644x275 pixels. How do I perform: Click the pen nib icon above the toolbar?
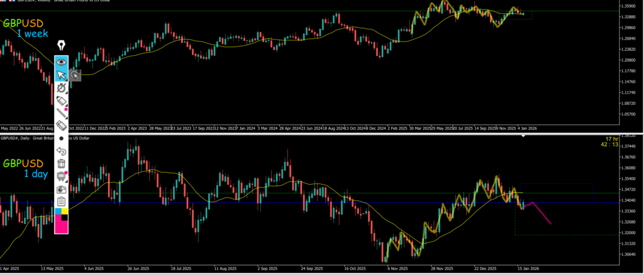click(62, 46)
